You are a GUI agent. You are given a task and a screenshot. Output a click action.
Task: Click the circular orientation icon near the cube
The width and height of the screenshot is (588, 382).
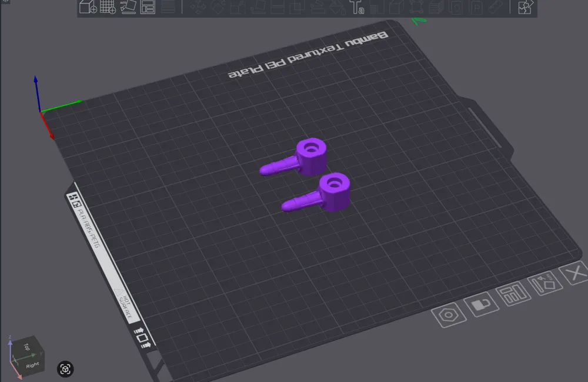65,369
